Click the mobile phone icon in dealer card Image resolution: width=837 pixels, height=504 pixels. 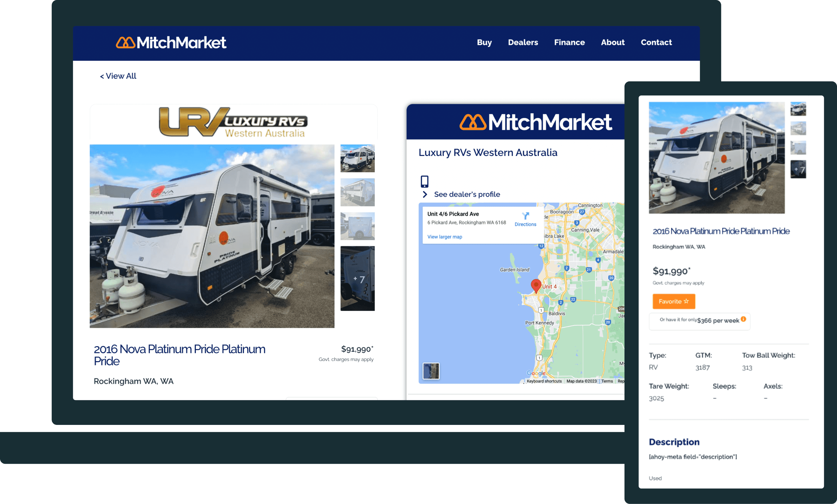[x=424, y=181]
